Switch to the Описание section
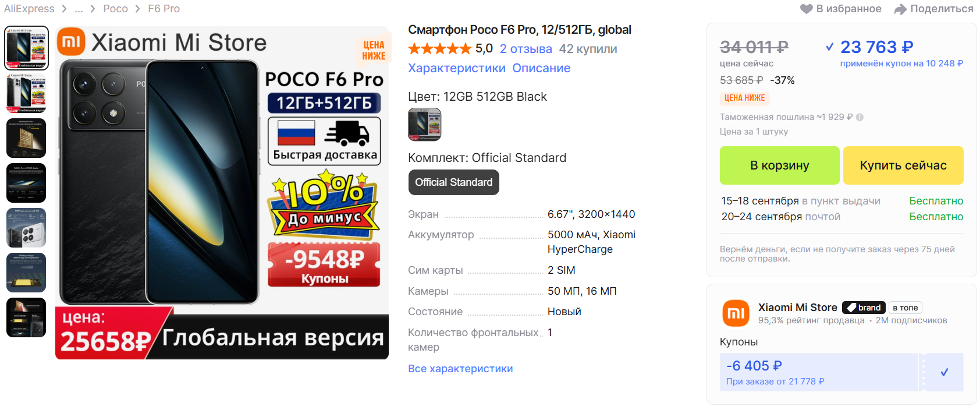The width and height of the screenshot is (980, 406). 541,68
